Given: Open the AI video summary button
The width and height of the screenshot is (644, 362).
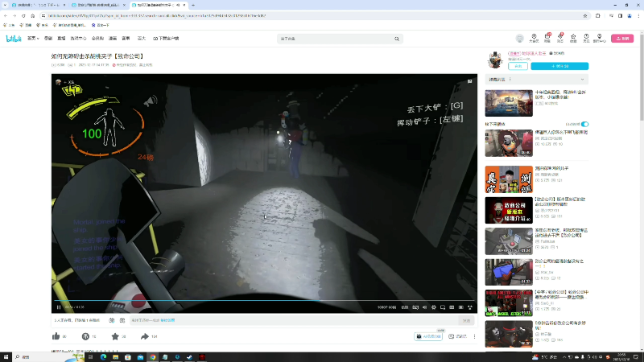Looking at the screenshot, I should [428, 336].
